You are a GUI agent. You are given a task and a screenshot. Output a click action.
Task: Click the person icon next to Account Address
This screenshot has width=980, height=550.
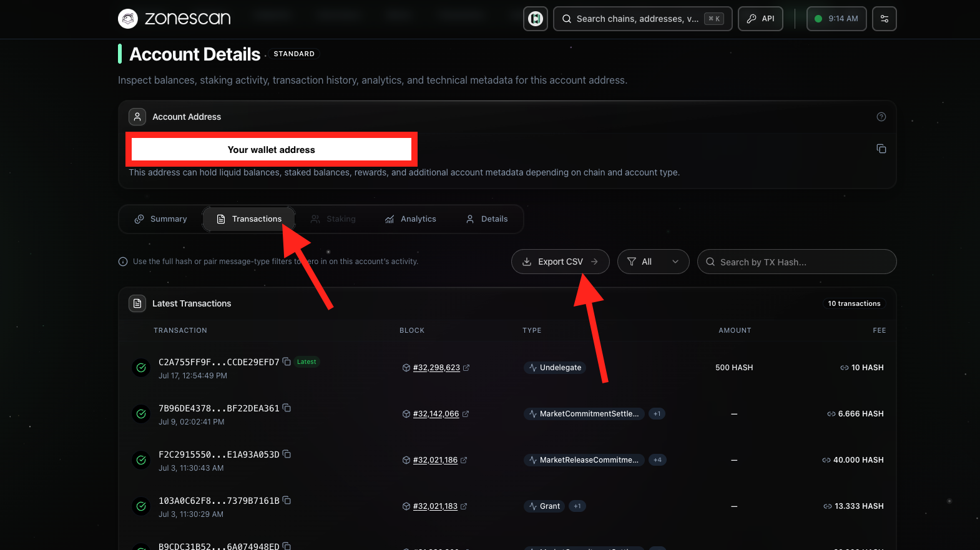pos(137,117)
